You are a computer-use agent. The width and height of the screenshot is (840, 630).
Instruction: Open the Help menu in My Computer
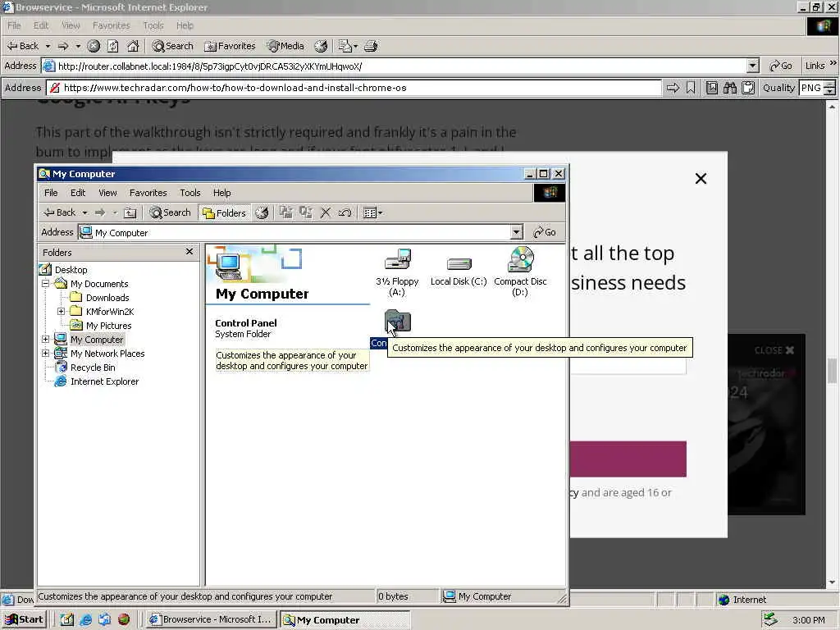pos(221,193)
